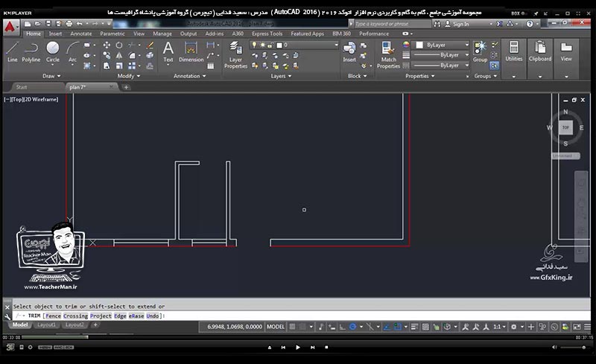The image size is (596, 364).
Task: Expand the Draw panel dropdown
Action: (51, 76)
